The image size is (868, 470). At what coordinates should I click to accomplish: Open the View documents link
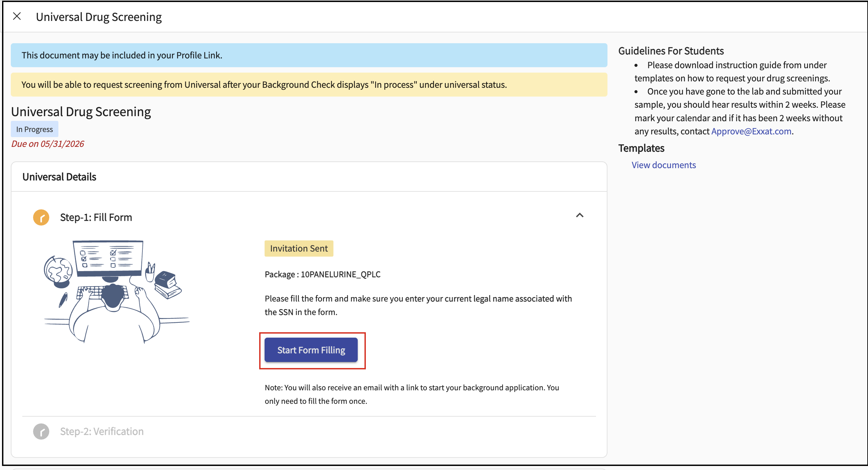663,165
